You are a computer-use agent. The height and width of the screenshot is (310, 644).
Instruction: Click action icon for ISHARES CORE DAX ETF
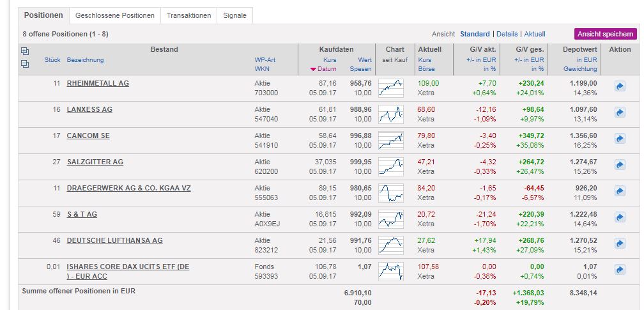pos(619,270)
